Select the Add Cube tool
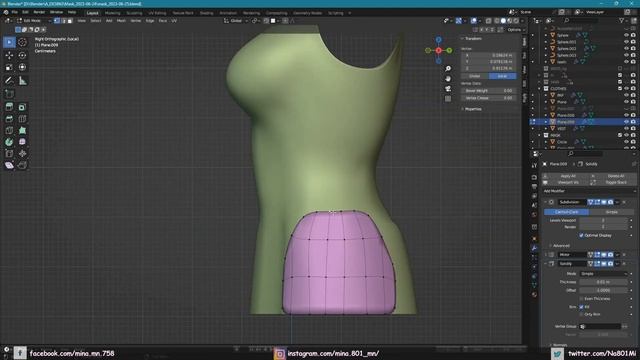 [x=9, y=94]
